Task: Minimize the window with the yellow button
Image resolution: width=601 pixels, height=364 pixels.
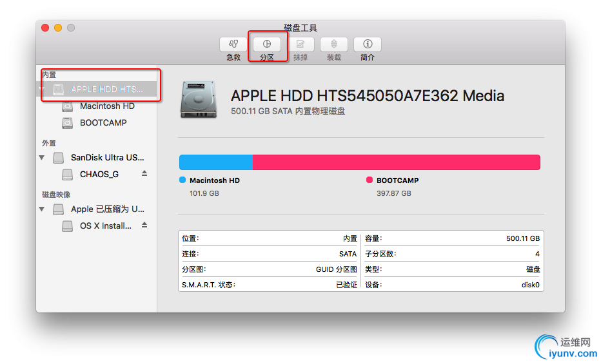Action: tap(58, 28)
